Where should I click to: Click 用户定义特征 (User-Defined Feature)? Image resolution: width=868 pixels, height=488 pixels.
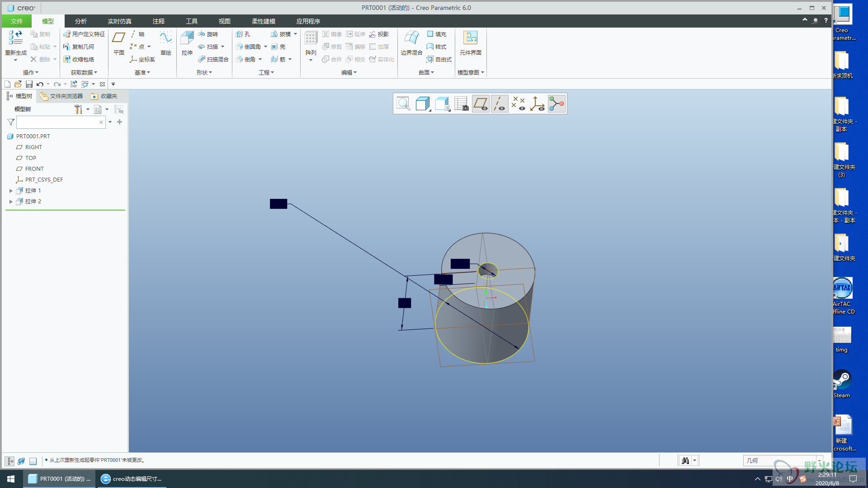[x=84, y=34]
